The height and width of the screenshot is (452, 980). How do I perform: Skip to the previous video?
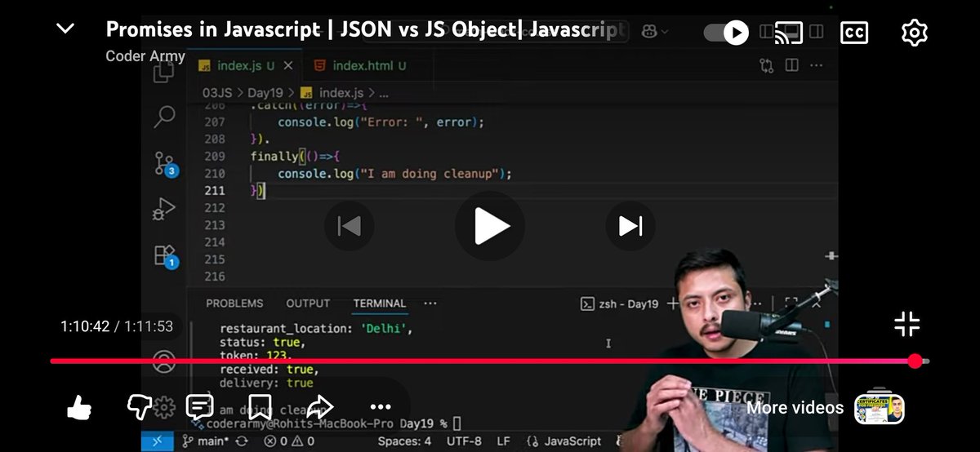click(350, 226)
